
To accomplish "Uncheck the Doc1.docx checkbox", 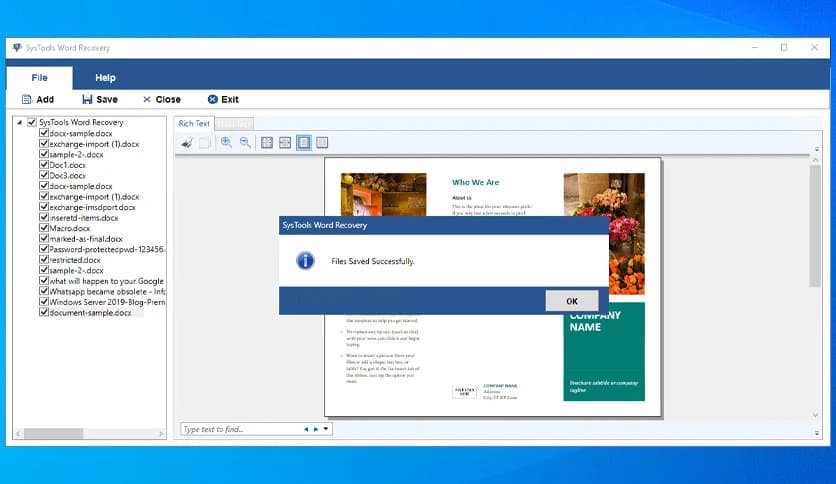I will pyautogui.click(x=44, y=165).
